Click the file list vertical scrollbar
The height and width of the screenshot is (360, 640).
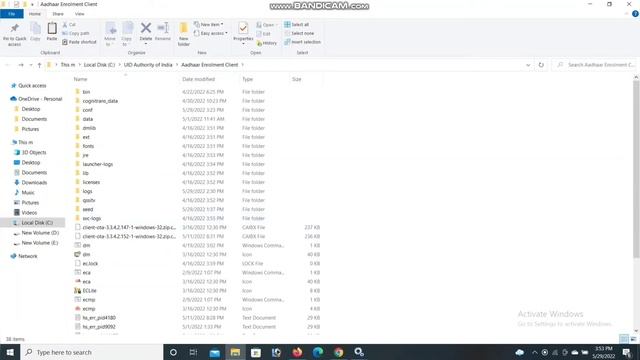pos(636,169)
